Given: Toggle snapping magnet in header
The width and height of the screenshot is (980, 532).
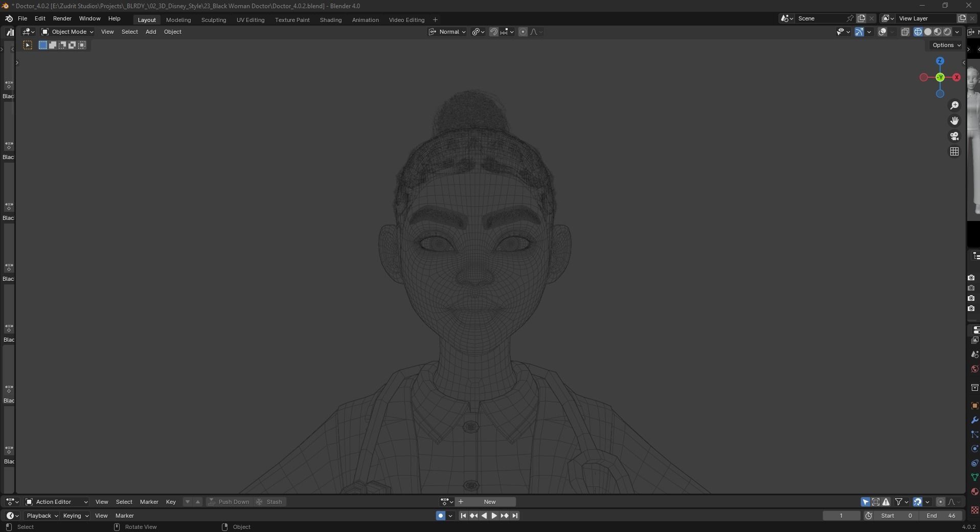Looking at the screenshot, I should point(493,32).
